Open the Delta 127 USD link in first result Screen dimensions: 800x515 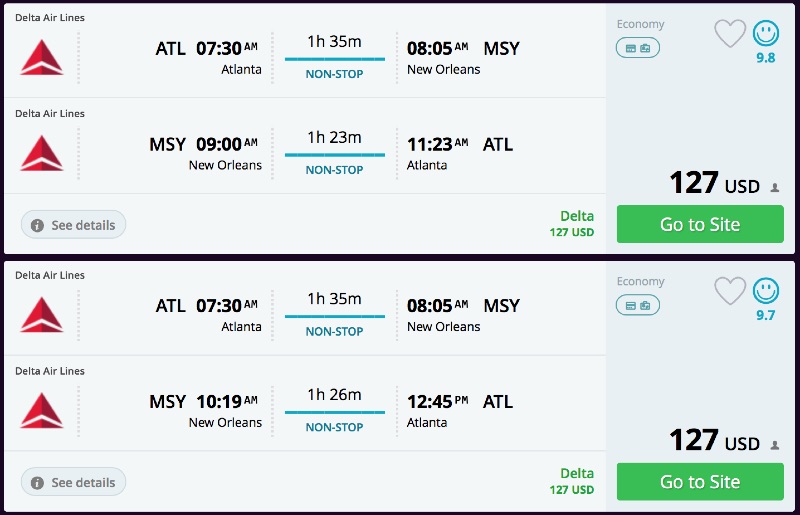pyautogui.click(x=572, y=224)
